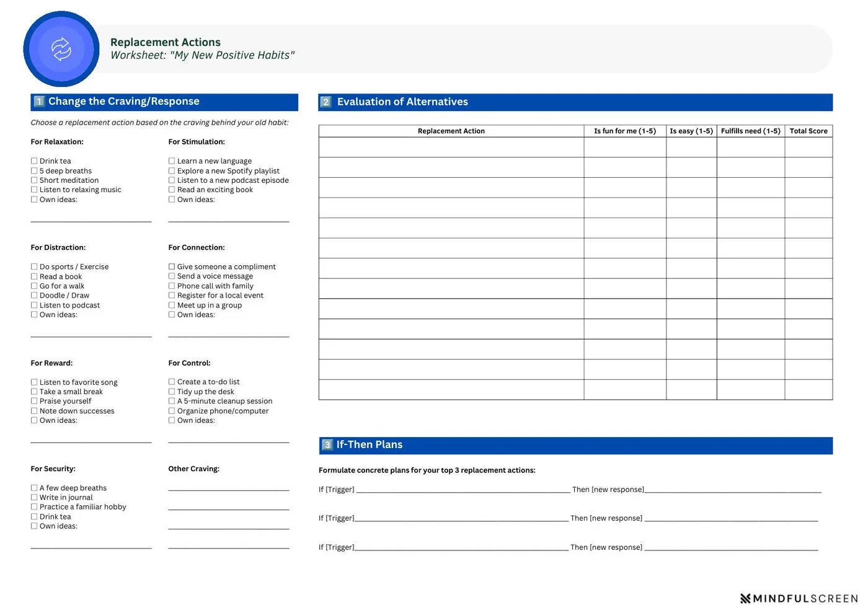Image resolution: width=868 pixels, height=613 pixels.
Task: Check "Listen to favorite song" box
Action: point(34,382)
